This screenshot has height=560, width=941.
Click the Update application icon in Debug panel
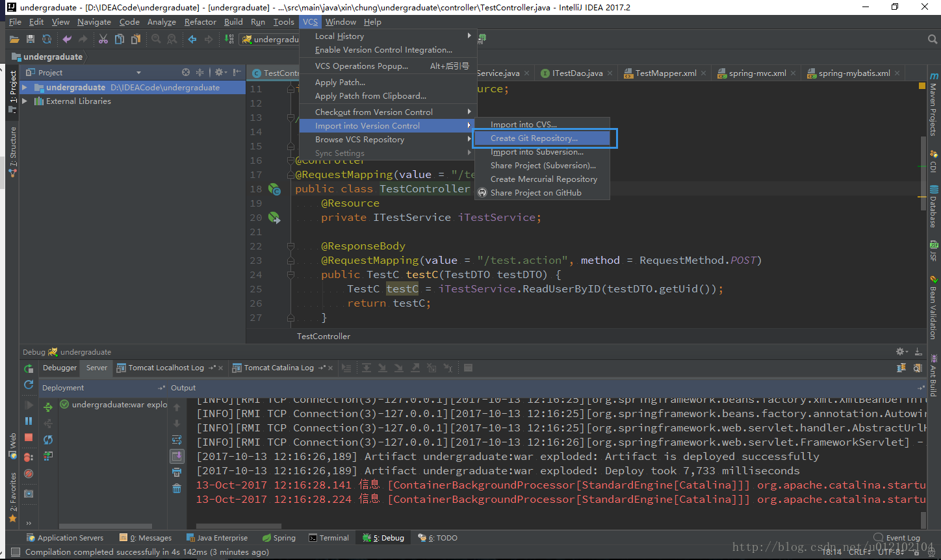[x=29, y=385]
